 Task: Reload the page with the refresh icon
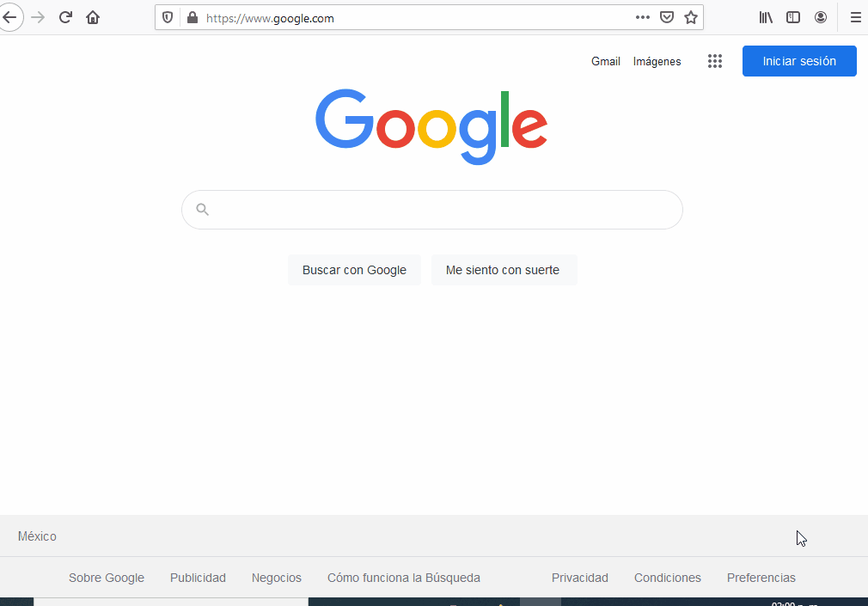coord(65,18)
